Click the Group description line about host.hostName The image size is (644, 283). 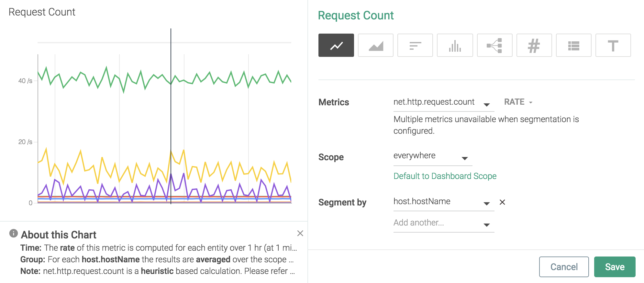[x=157, y=259]
